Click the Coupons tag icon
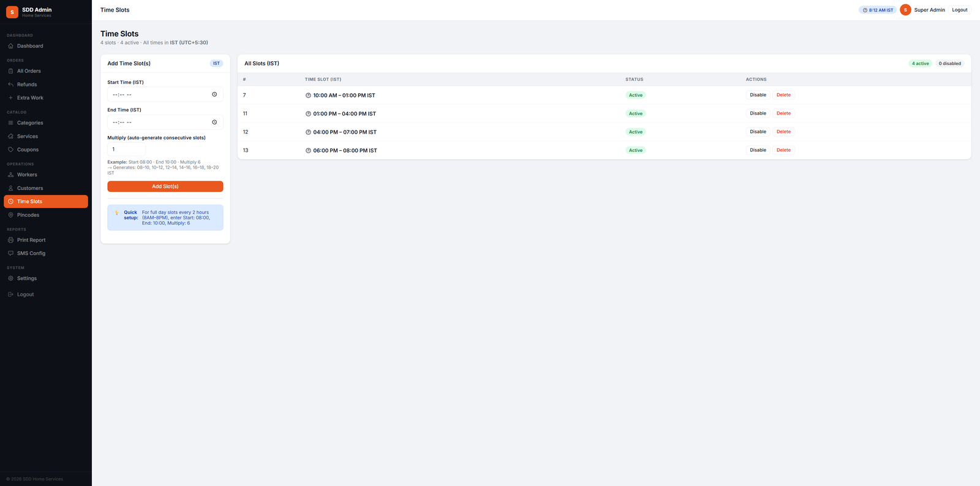 point(10,150)
